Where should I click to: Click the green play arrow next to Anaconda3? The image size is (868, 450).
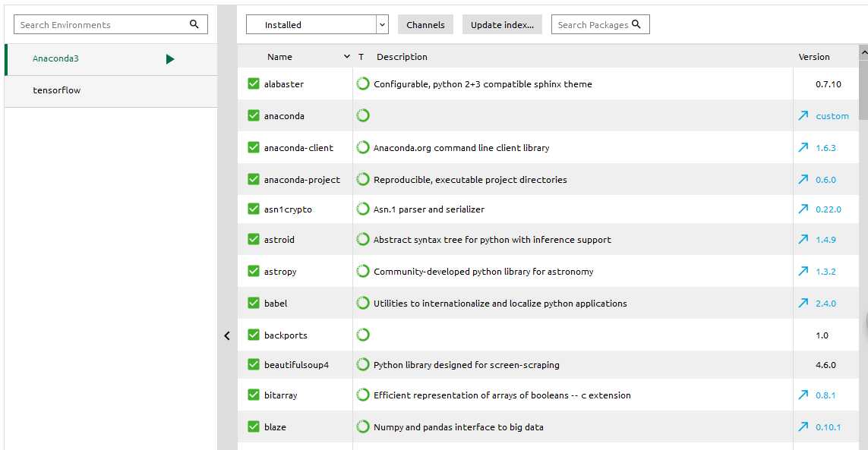click(x=170, y=58)
